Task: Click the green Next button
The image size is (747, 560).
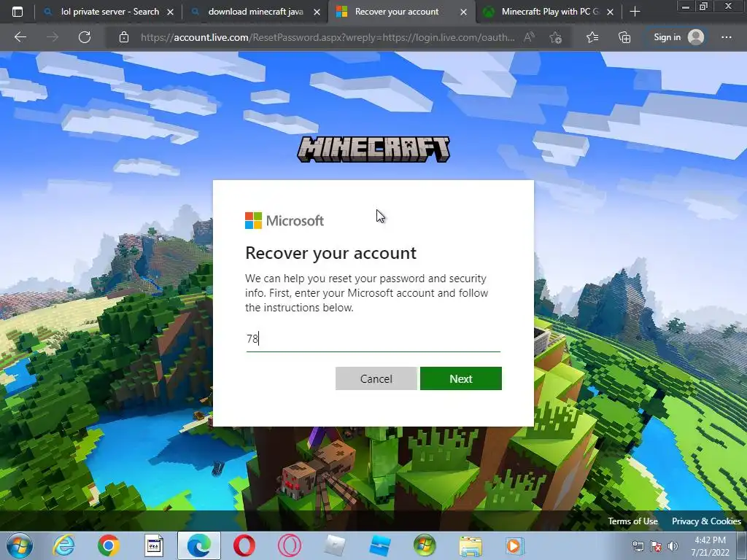Action: click(x=461, y=378)
